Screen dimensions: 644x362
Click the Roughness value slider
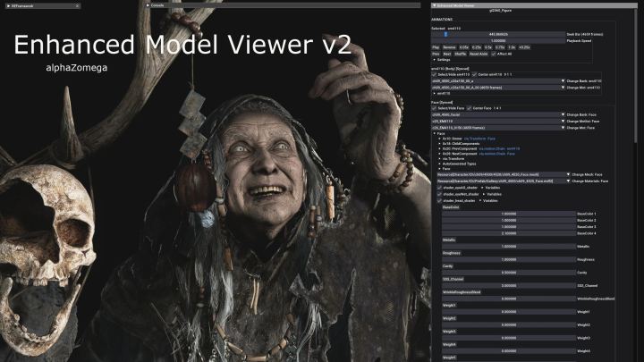pyautogui.click(x=509, y=260)
